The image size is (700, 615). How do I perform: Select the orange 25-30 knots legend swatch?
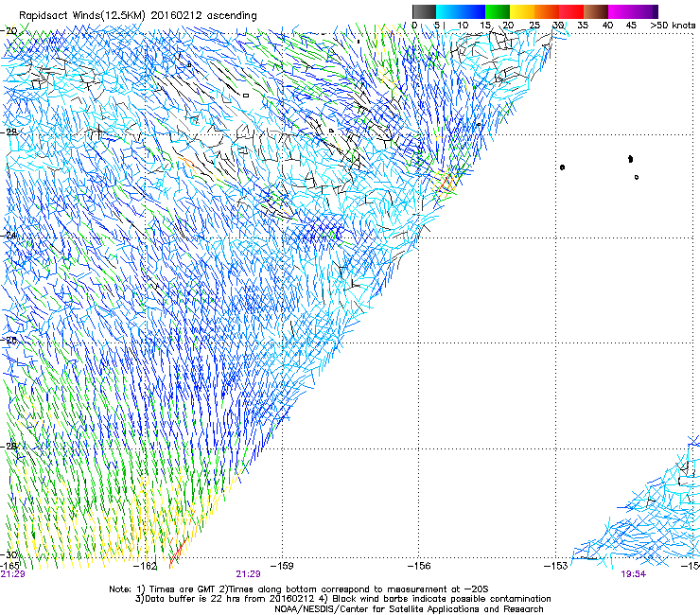pyautogui.click(x=547, y=11)
